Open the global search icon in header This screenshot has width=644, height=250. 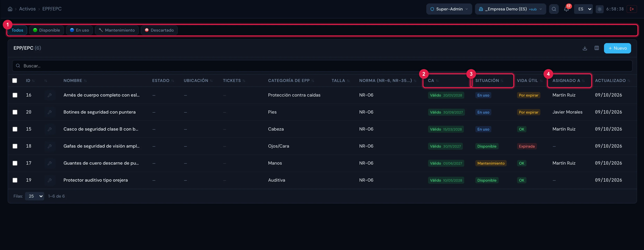pos(554,9)
